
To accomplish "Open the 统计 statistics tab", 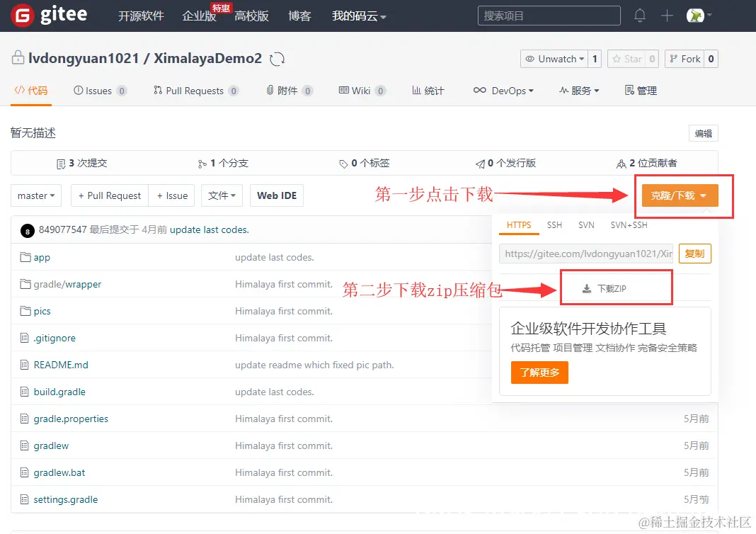I will pos(428,91).
